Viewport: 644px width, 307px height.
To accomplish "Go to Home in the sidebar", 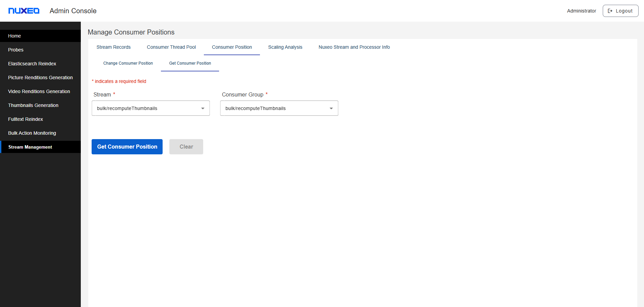I will click(15, 36).
